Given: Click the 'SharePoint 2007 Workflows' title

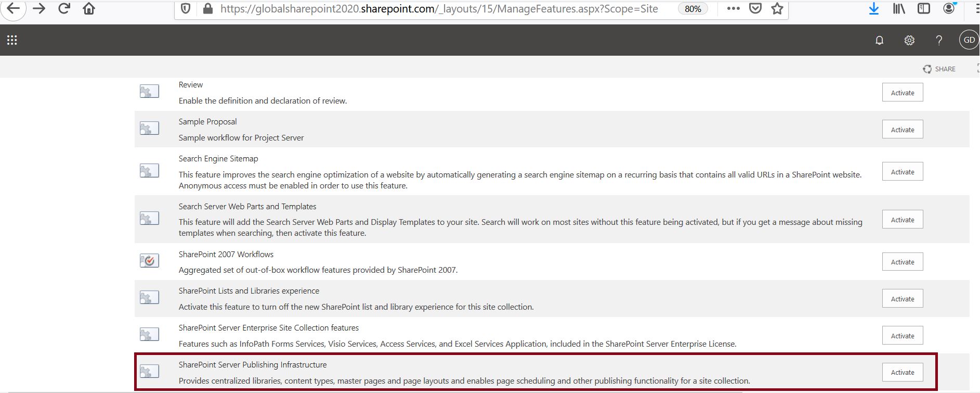Looking at the screenshot, I should (226, 255).
